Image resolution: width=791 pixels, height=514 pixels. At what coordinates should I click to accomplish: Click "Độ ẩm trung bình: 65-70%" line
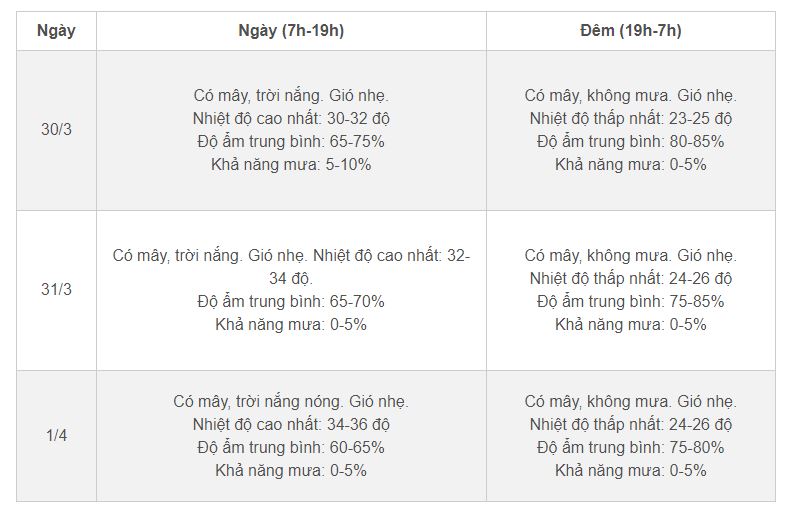pos(291,301)
